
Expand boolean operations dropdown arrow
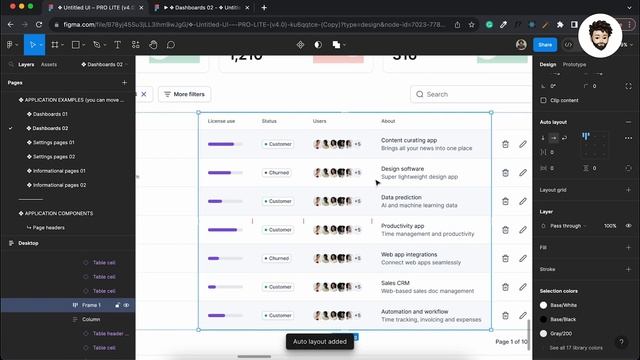click(344, 45)
